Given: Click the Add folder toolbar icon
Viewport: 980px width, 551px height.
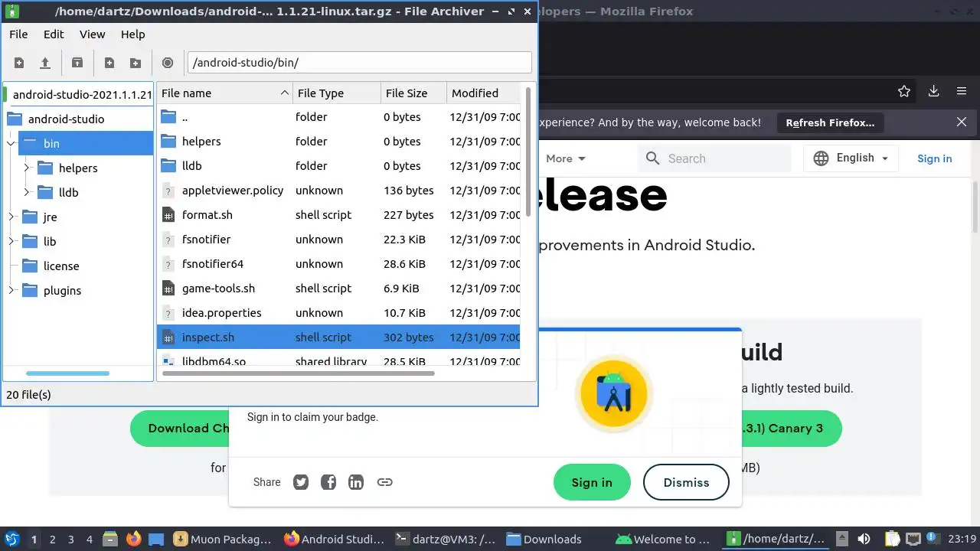Looking at the screenshot, I should coord(136,63).
